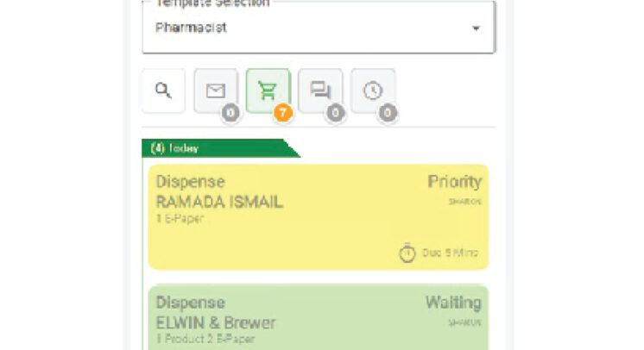Click the stopwatch icon on Ramada card
This screenshot has height=350, width=644.
click(407, 253)
